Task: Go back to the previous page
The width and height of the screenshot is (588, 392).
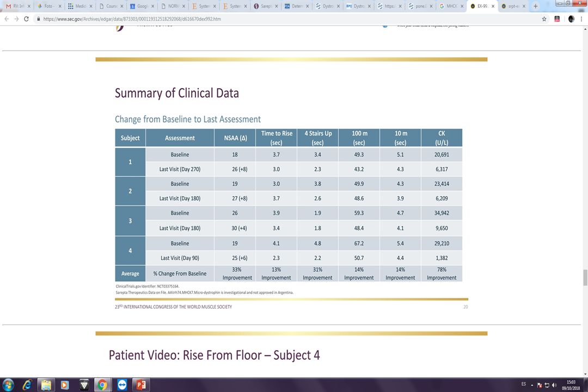Action: pyautogui.click(x=7, y=19)
